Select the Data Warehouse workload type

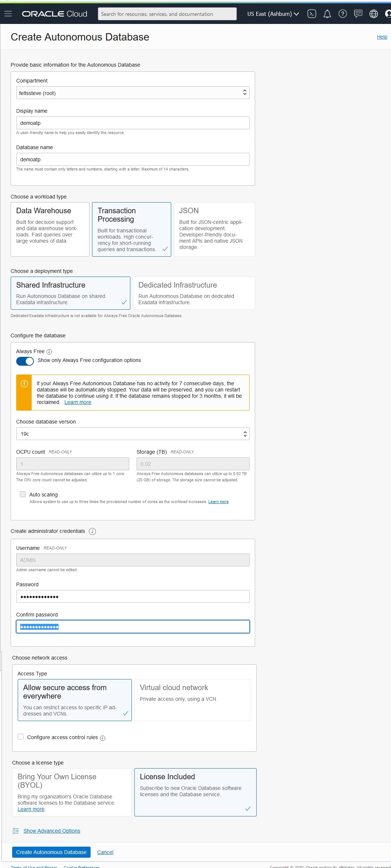(50, 229)
